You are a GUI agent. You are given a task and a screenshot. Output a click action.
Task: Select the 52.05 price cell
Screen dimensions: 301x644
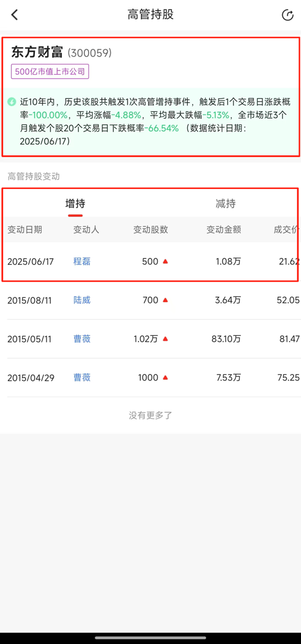pyautogui.click(x=288, y=300)
